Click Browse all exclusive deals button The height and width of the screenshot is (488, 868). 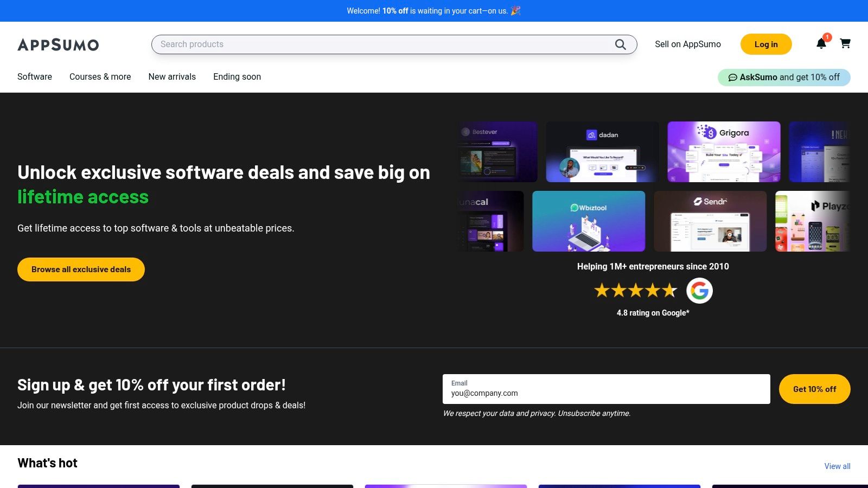[x=81, y=269]
